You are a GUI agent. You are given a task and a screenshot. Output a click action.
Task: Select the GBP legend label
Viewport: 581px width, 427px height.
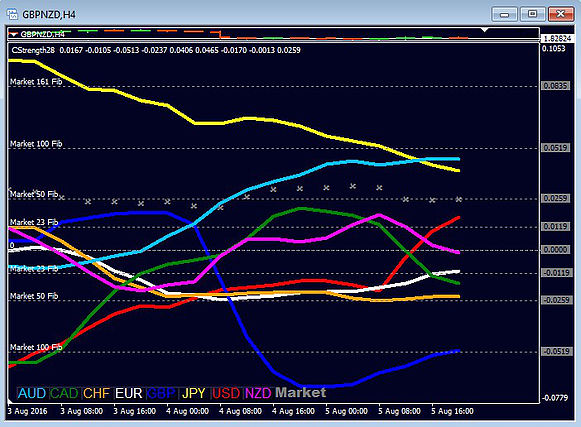(x=161, y=393)
